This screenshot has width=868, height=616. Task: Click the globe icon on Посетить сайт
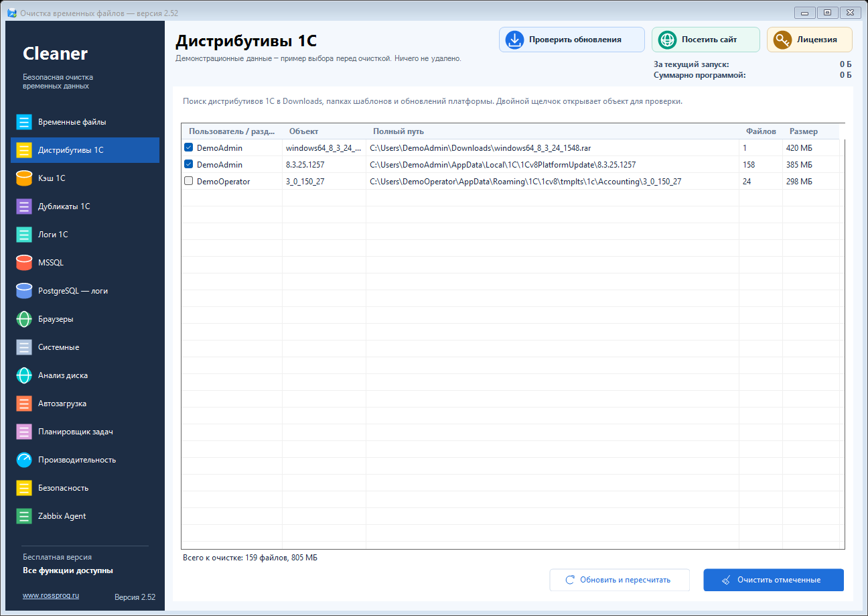(667, 40)
